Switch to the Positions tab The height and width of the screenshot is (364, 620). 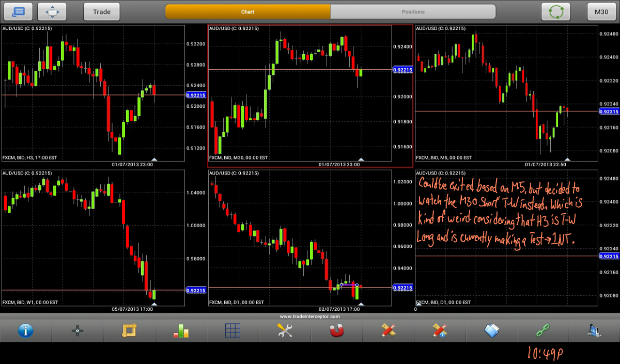(413, 11)
